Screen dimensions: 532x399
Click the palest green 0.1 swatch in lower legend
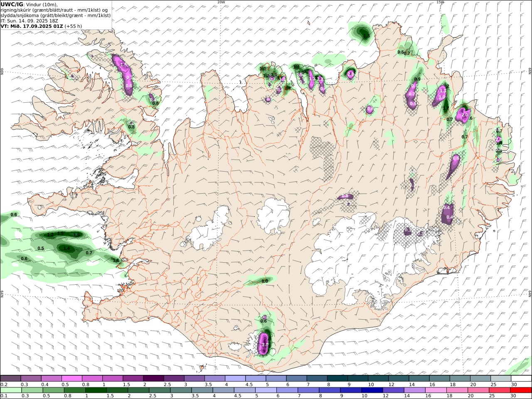(x=11, y=390)
